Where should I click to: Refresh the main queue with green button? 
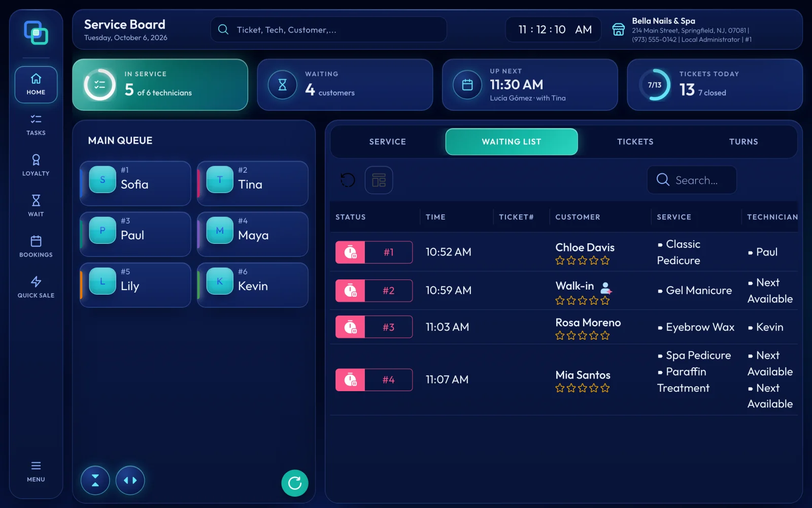pos(295,483)
